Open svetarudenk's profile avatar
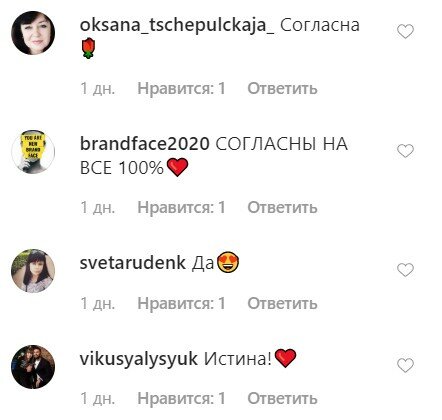Screen dimensions: 442x420 tap(33, 271)
